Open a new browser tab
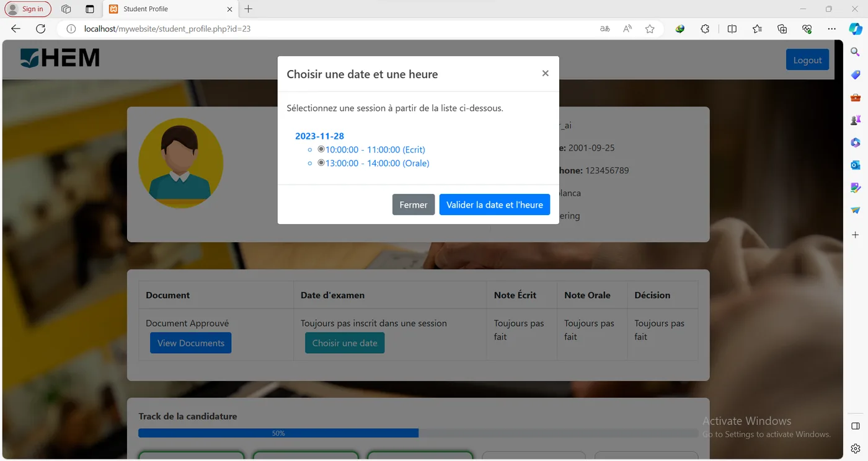 (x=249, y=9)
